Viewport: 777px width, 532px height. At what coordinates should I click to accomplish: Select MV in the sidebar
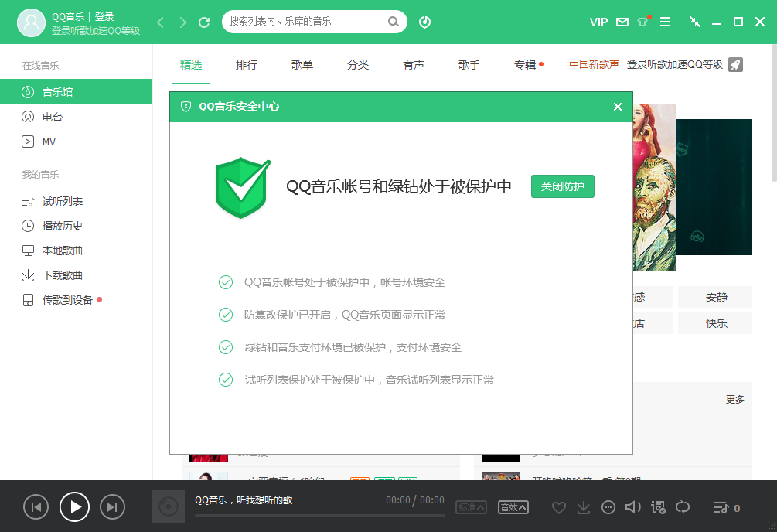(x=77, y=142)
